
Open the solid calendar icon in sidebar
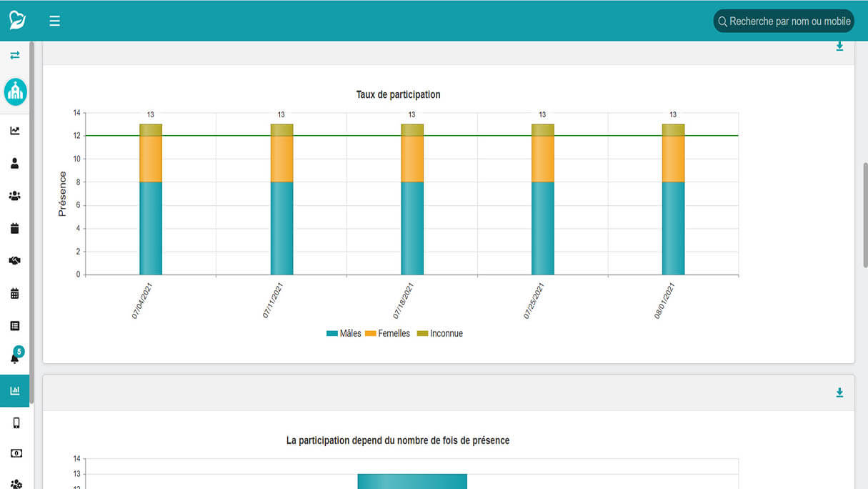point(15,229)
